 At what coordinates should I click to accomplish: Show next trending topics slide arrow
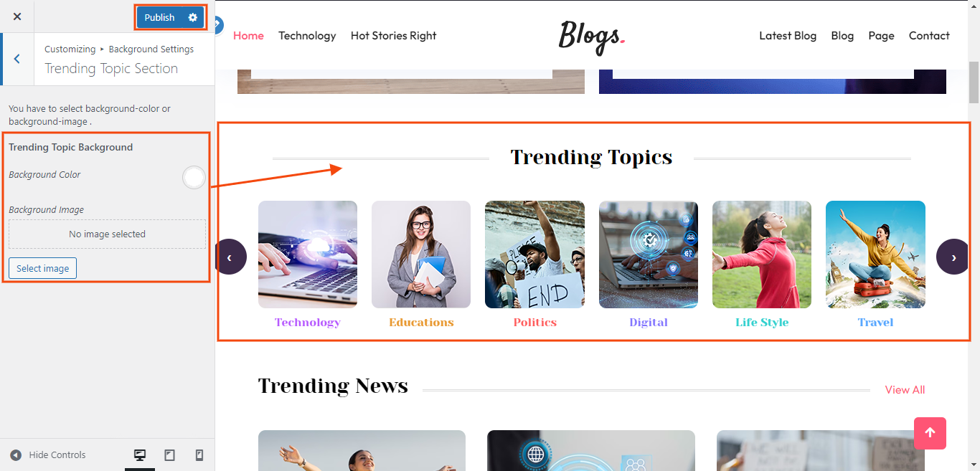click(x=953, y=257)
